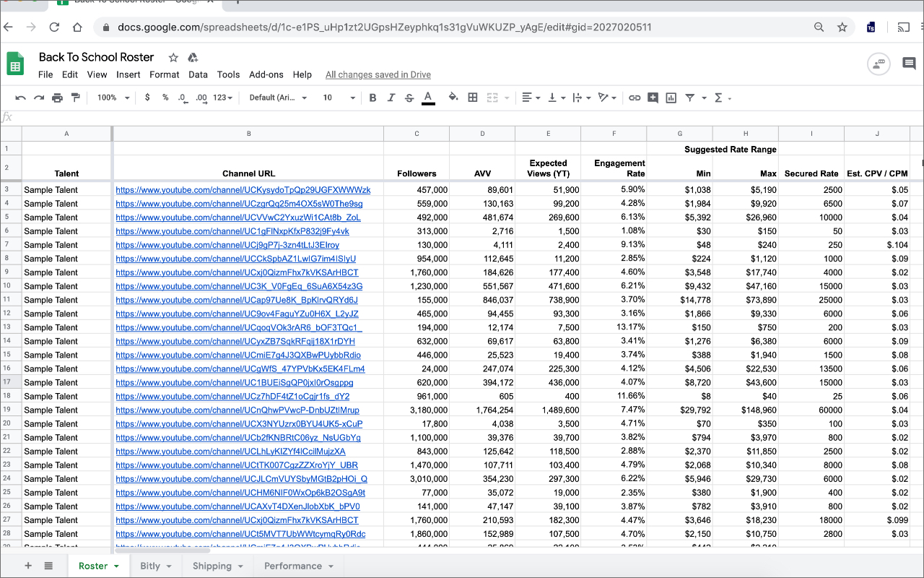Screen dimensions: 924x578
Task: Open channel link UCnQhwPVwcP-DnbUZtlMrup
Action: [x=237, y=410]
